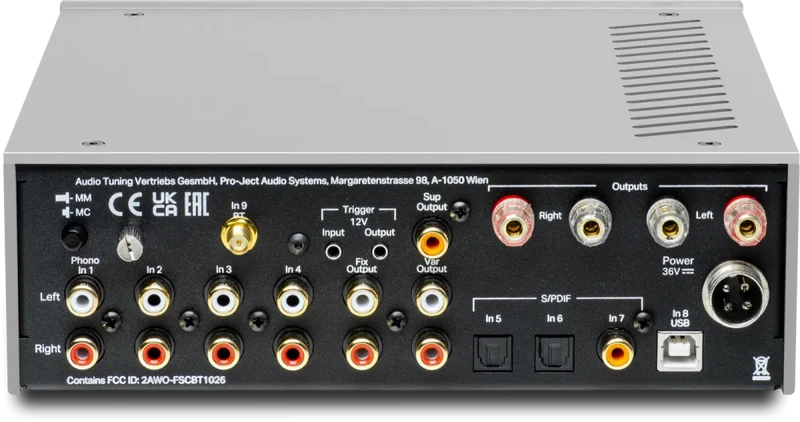Click the 'Contains FCC ID: 2AWO-FSCBT1026' text
Image resolution: width=800 pixels, height=422 pixels.
point(146,380)
